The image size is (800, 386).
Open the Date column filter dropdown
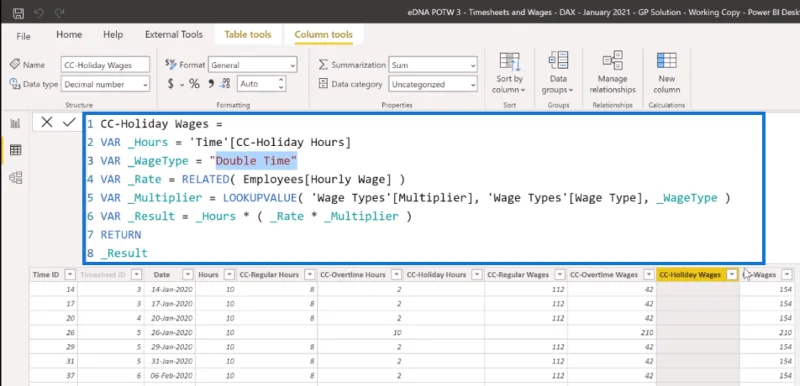[x=188, y=275]
